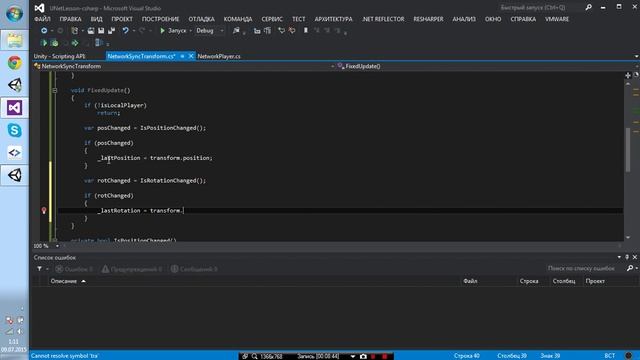Open the СЕРВИС menu
The image size is (640, 360).
tap(272, 19)
